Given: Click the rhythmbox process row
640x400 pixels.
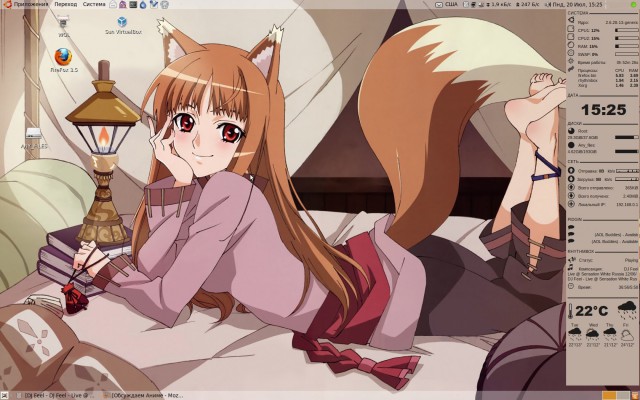Looking at the screenshot, I should coord(608,80).
